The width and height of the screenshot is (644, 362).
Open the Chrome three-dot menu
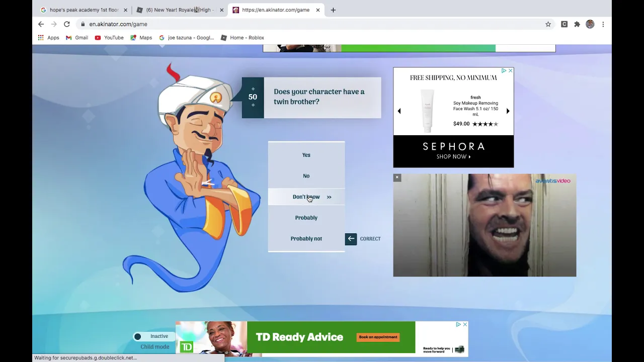coord(603,24)
